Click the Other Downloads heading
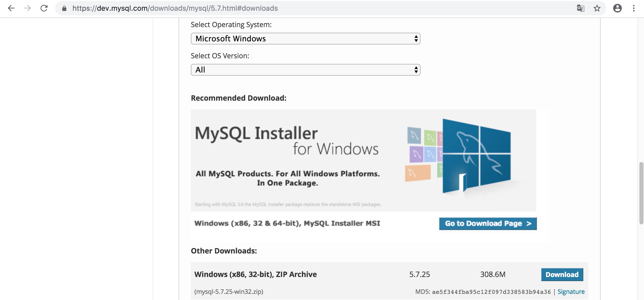This screenshot has width=644, height=300. point(224,251)
